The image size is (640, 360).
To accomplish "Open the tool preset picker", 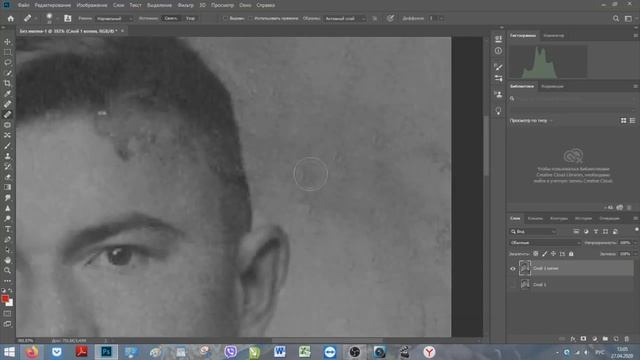I will pyautogui.click(x=30, y=18).
